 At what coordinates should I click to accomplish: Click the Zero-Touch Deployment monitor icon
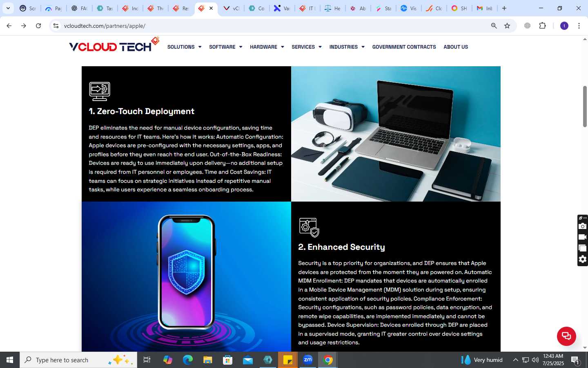pos(100,91)
